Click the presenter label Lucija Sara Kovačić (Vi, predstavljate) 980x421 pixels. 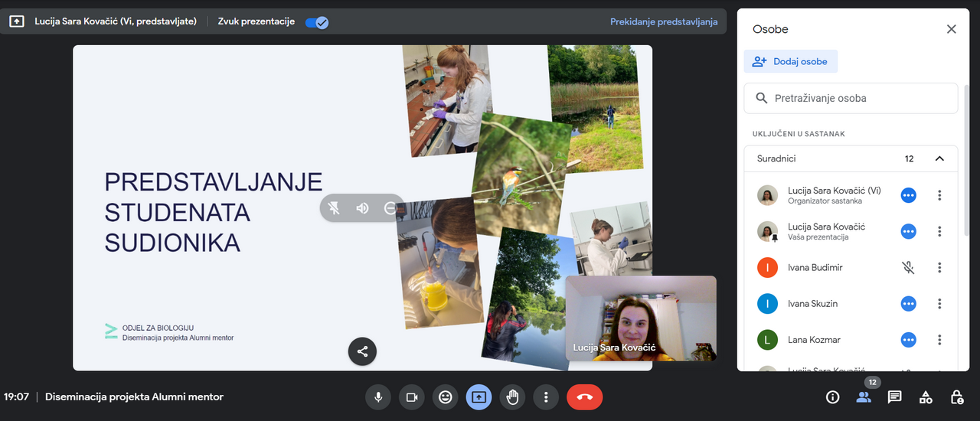115,21
